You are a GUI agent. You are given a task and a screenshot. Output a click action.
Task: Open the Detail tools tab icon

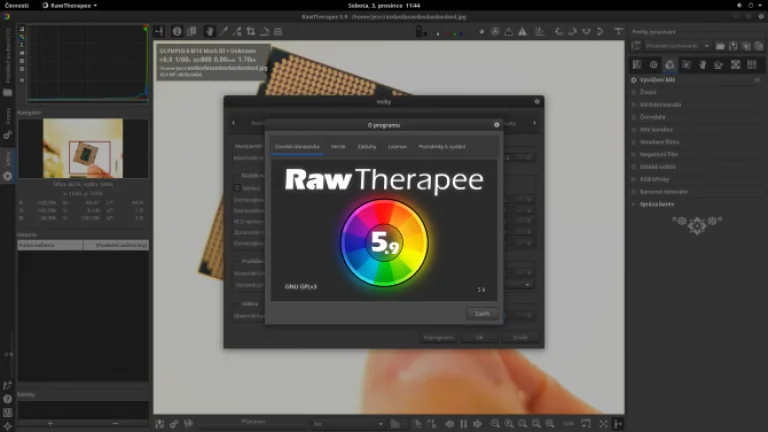click(x=653, y=65)
